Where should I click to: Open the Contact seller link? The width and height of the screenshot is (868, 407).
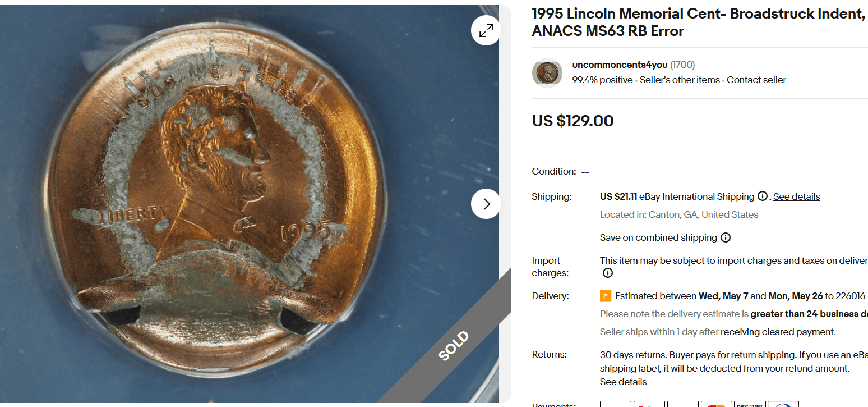click(756, 80)
